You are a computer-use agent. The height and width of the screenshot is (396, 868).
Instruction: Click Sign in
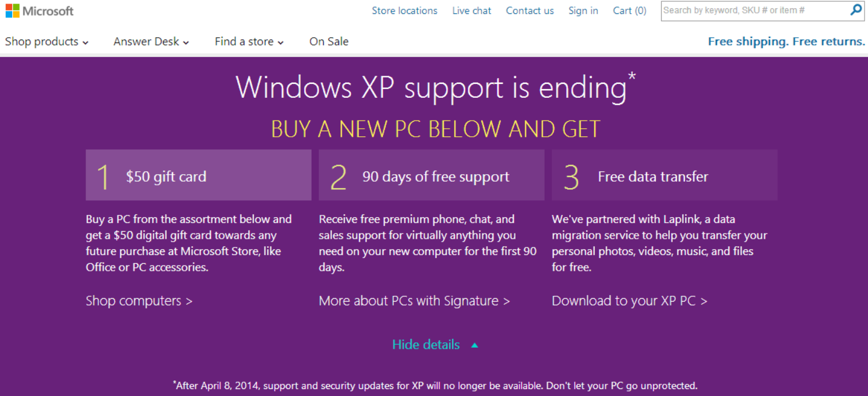pos(583,10)
